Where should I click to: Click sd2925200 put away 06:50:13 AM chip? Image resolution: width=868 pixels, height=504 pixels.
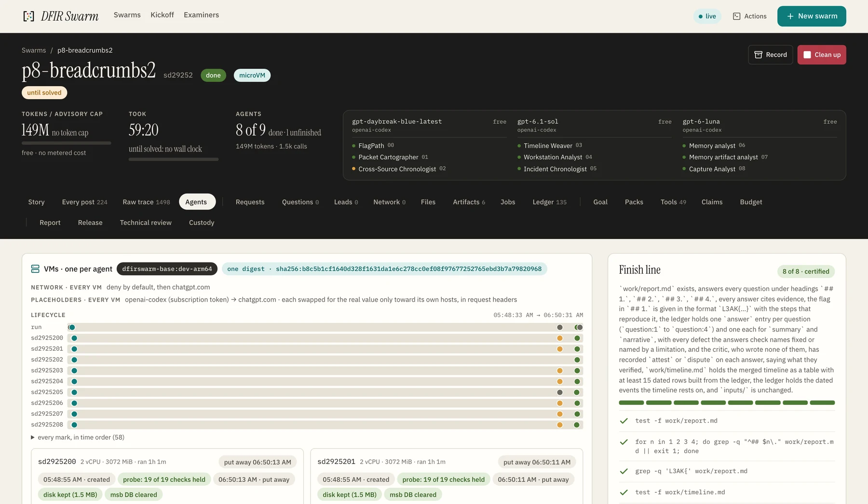pos(258,462)
